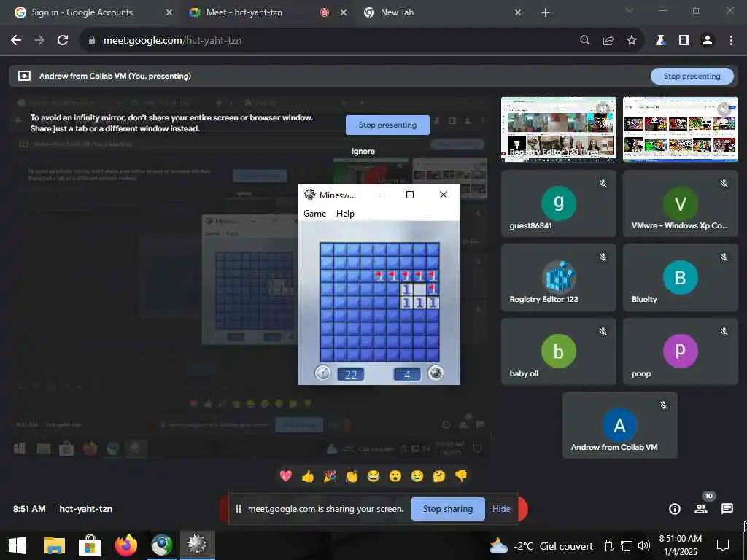747x560 pixels.
Task: Click the Minesweeper mine counter showing 4
Action: click(407, 374)
